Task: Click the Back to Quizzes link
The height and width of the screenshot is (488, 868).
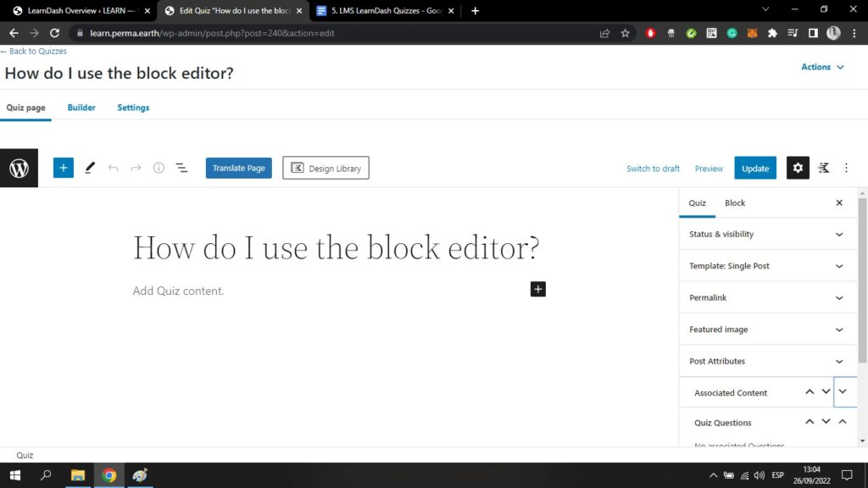Action: [x=34, y=51]
